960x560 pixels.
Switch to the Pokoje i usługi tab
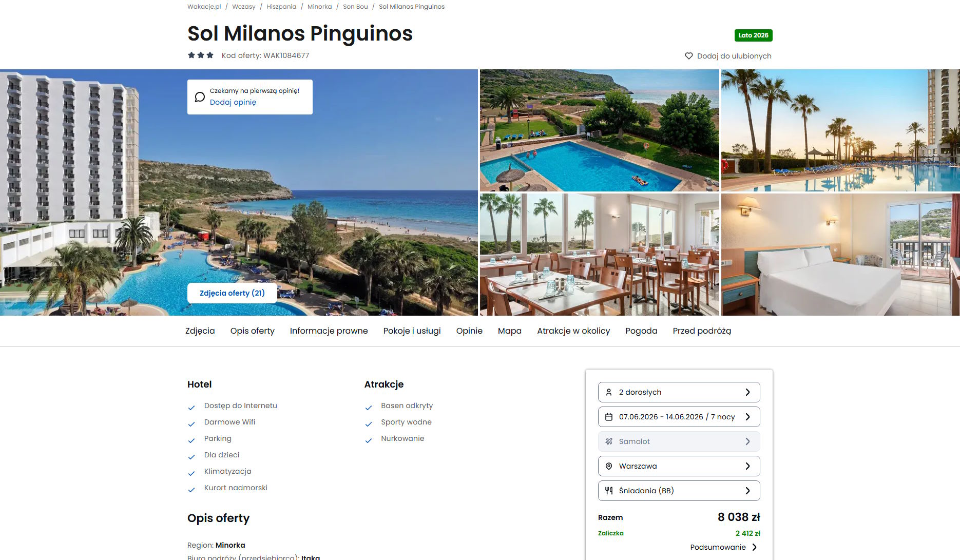coord(412,331)
